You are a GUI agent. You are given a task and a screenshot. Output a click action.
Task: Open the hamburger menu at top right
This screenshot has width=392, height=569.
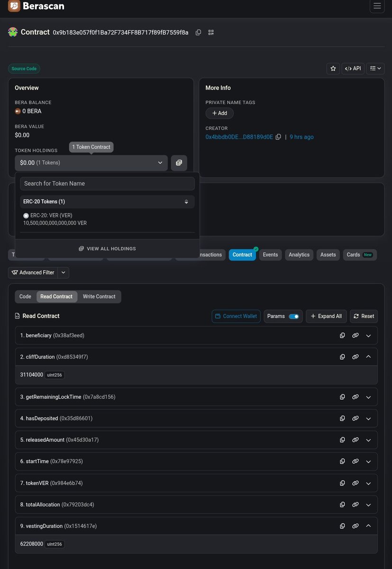377,6
